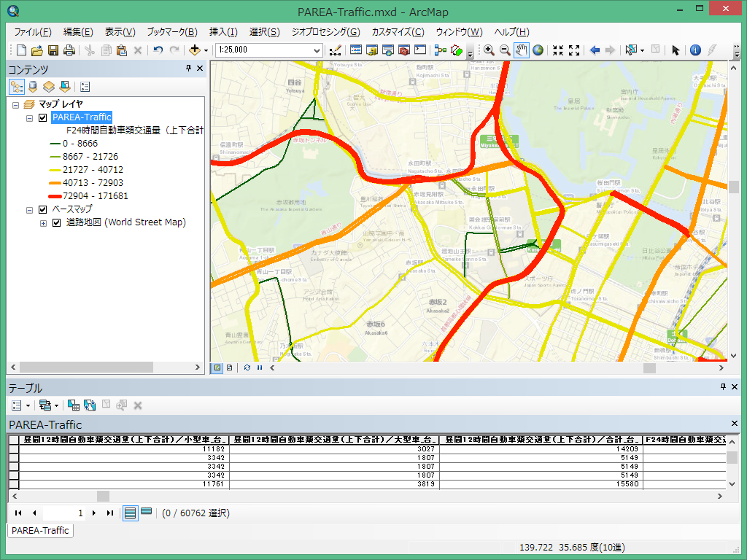Open the map scale 1:25,000 dropdown
The image size is (747, 560).
pos(317,50)
